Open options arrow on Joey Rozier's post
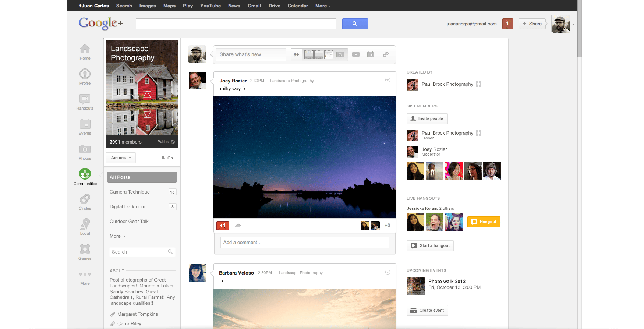Viewport: 644px width, 329px height. click(388, 80)
